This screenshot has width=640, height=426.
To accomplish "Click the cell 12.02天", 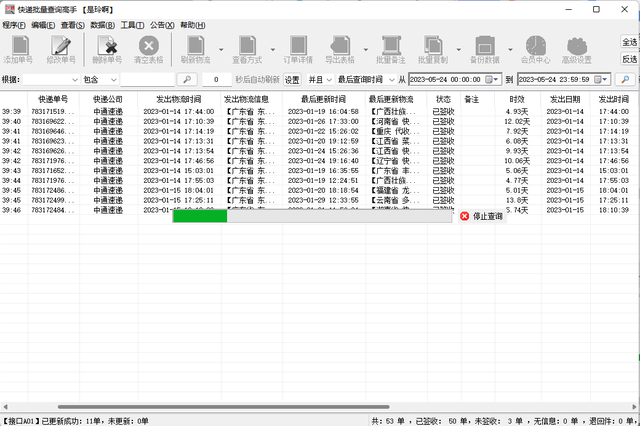I will point(517,121).
